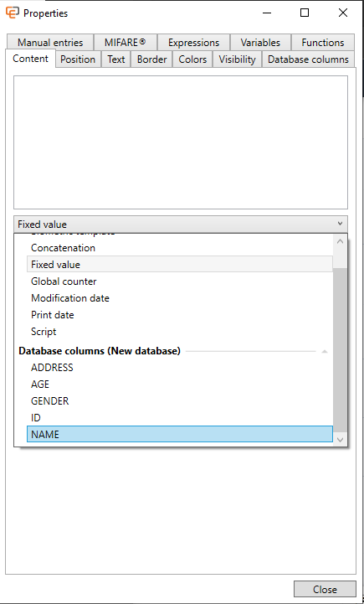The height and width of the screenshot is (604, 364).
Task: Open the MIFARE tab
Action: coord(125,43)
